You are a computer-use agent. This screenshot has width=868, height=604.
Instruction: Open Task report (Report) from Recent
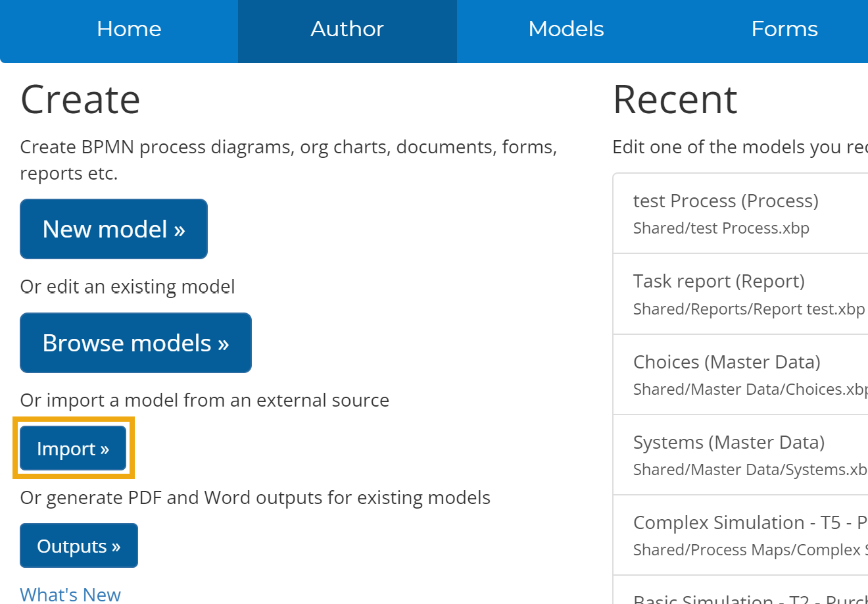point(719,281)
